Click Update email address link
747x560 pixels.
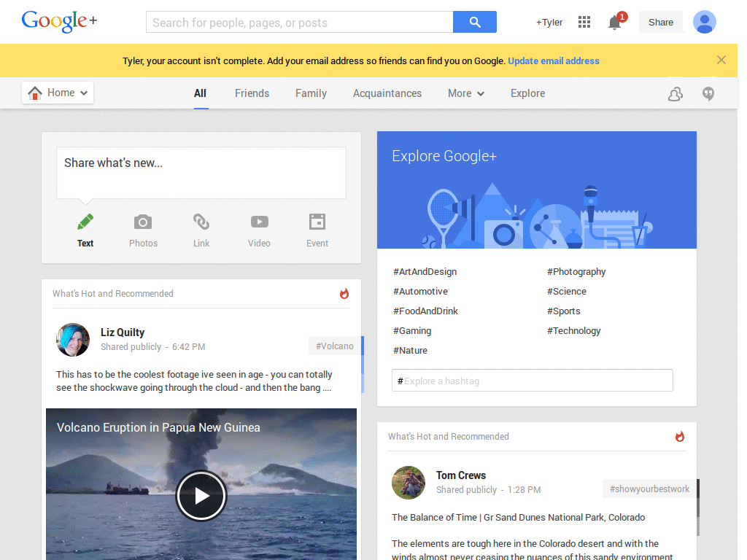point(554,61)
